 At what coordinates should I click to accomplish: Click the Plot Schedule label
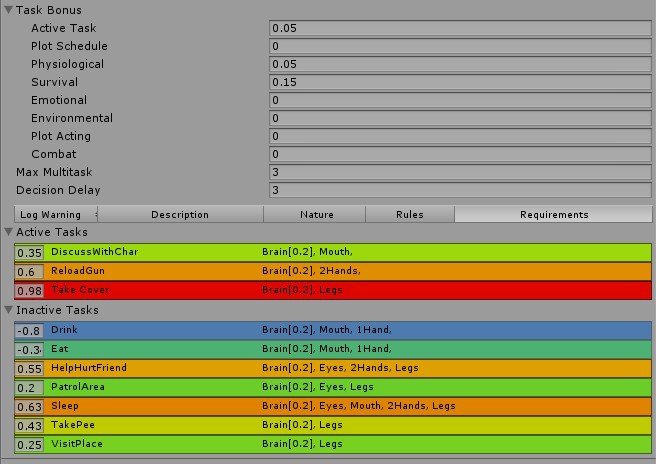tap(69, 46)
